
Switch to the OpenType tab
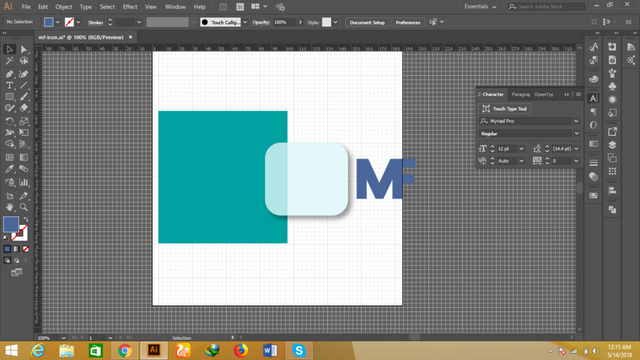click(x=544, y=94)
